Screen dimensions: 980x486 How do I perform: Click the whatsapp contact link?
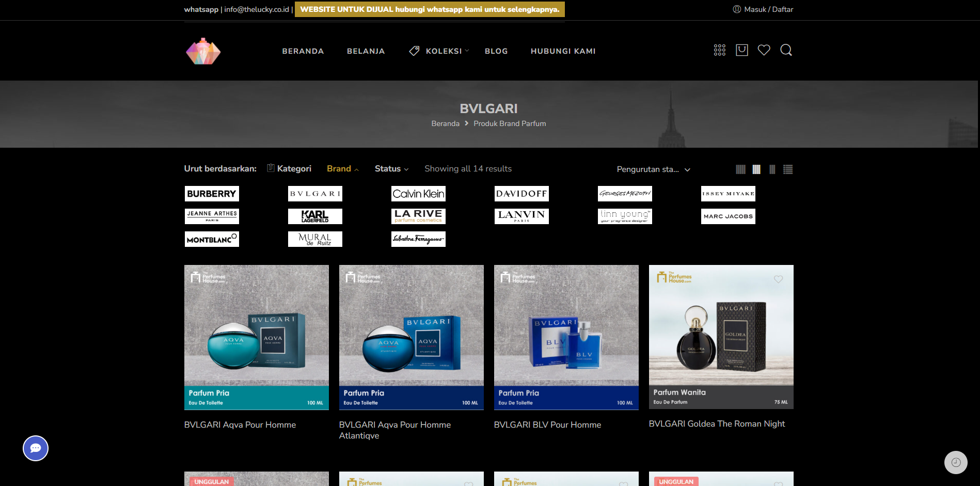[x=201, y=9]
